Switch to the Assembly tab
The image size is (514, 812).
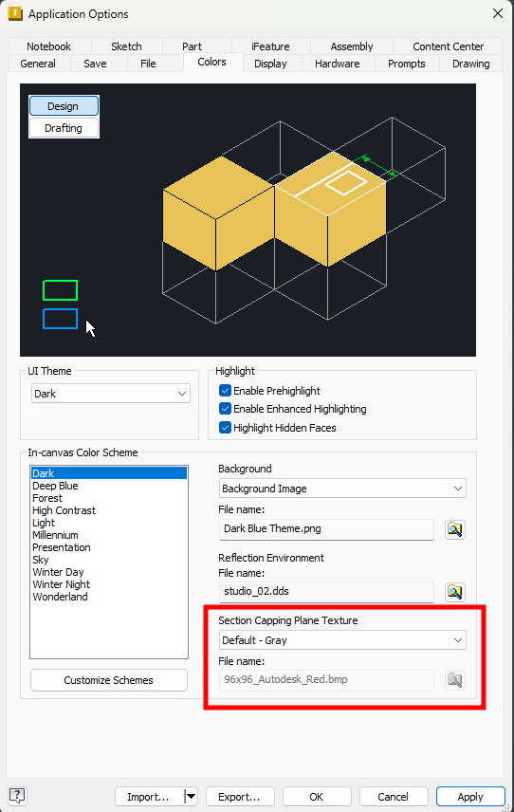point(352,46)
